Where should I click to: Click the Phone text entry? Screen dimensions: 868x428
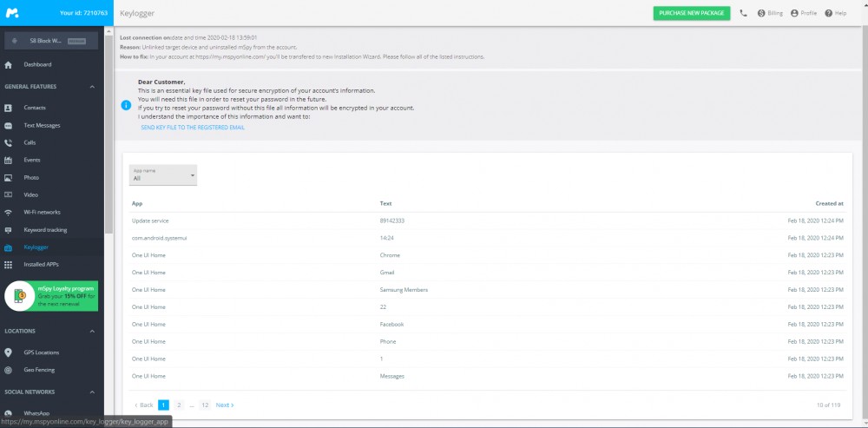coord(388,342)
